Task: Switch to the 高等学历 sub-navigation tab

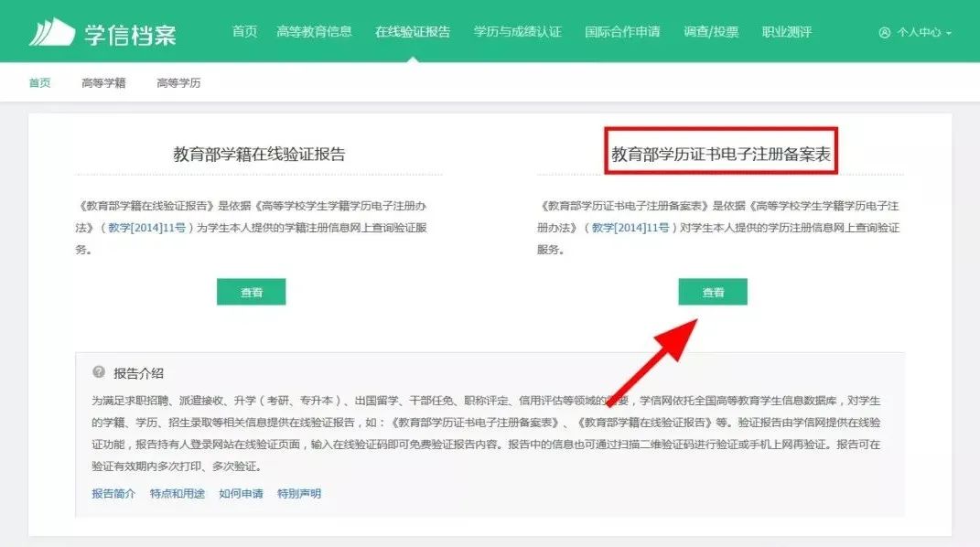Action: pyautogui.click(x=178, y=83)
